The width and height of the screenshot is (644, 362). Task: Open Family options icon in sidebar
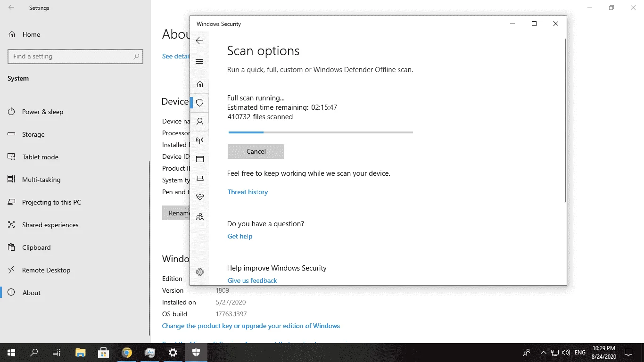pyautogui.click(x=200, y=216)
